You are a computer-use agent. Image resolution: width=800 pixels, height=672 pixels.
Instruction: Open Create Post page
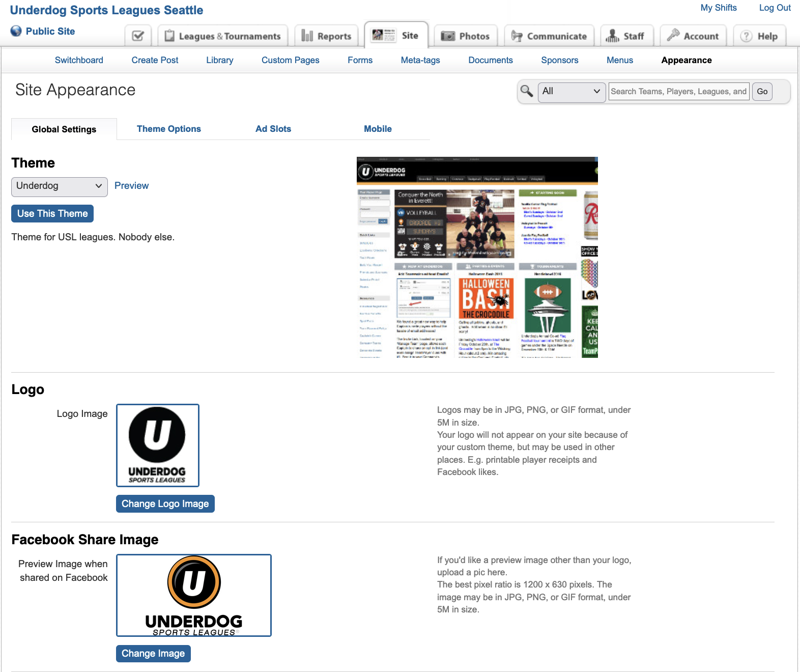click(155, 60)
